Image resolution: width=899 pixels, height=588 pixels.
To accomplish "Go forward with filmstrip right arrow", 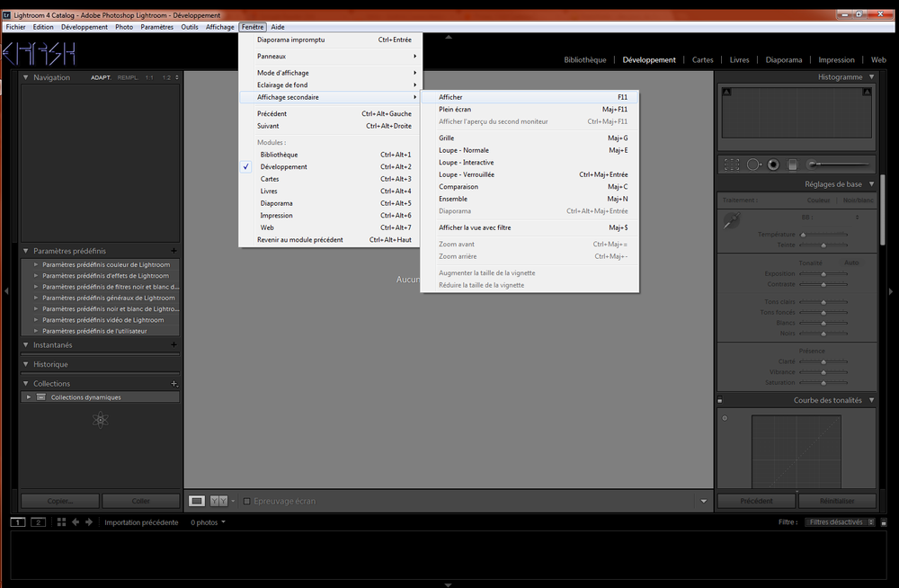I will [89, 522].
